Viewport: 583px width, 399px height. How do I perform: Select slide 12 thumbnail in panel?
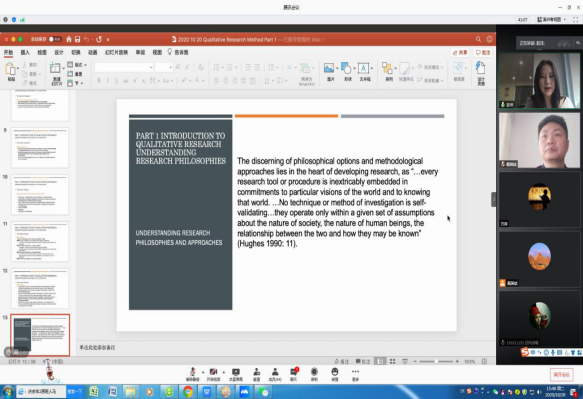point(40,288)
